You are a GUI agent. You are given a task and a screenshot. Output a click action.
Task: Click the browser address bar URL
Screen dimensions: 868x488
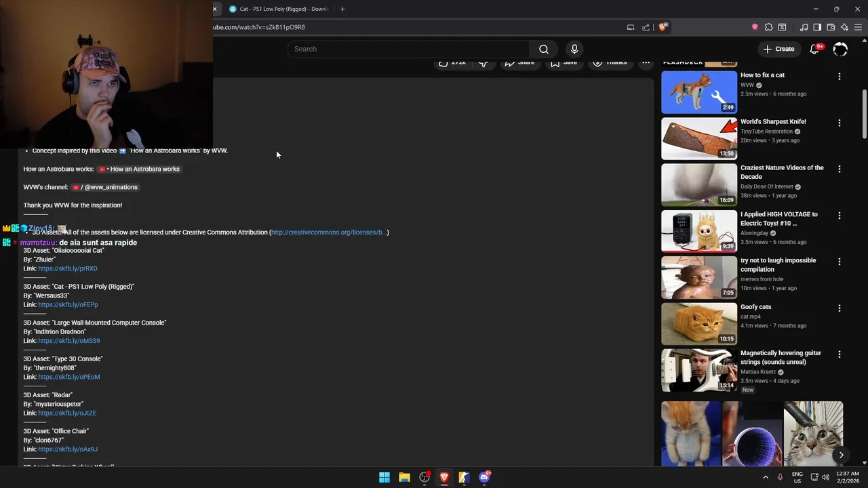[259, 27]
